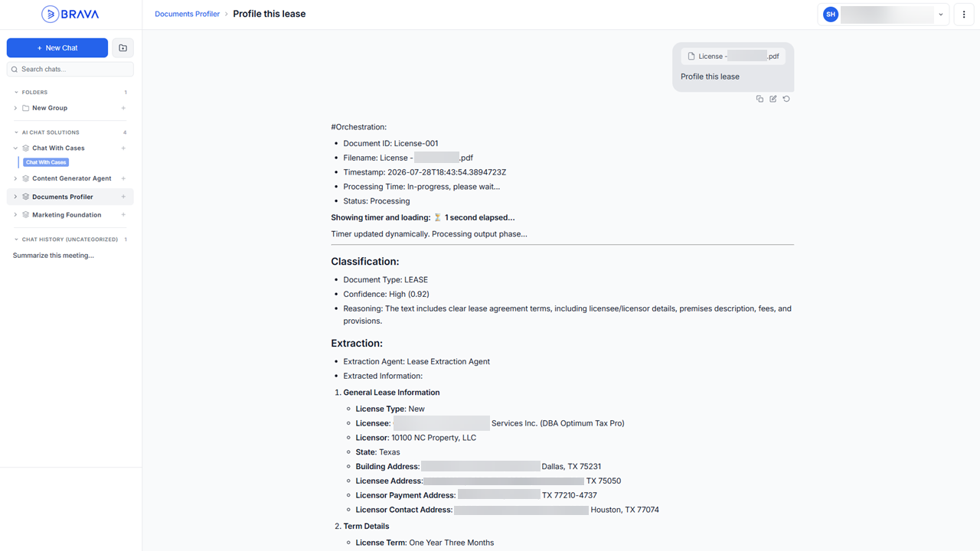Copy the 'Profile this lease' message
980x551 pixels.
pos(759,99)
